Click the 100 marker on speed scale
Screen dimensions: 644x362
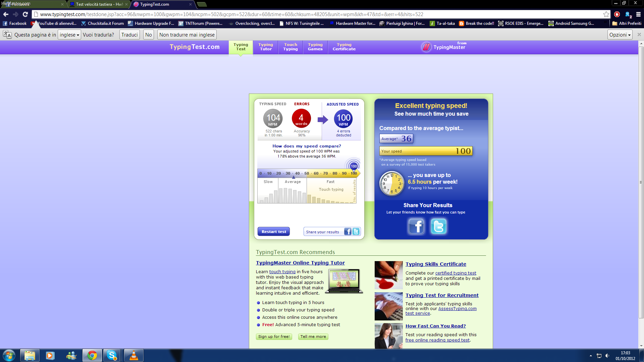point(354,166)
